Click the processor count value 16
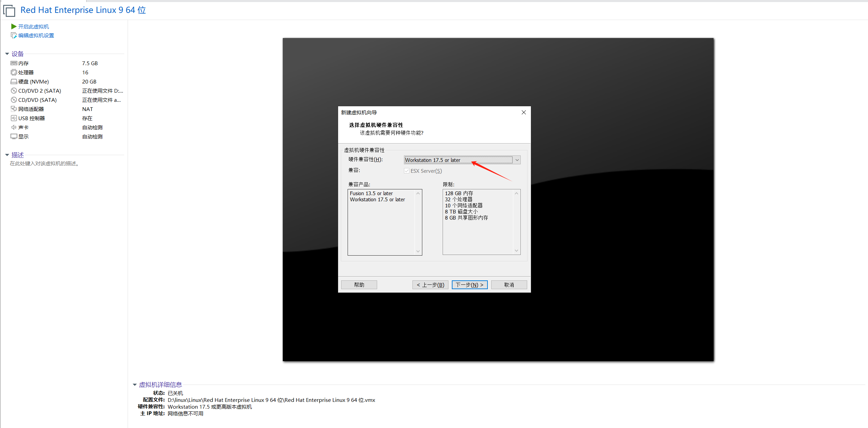The image size is (868, 428). pyautogui.click(x=85, y=72)
